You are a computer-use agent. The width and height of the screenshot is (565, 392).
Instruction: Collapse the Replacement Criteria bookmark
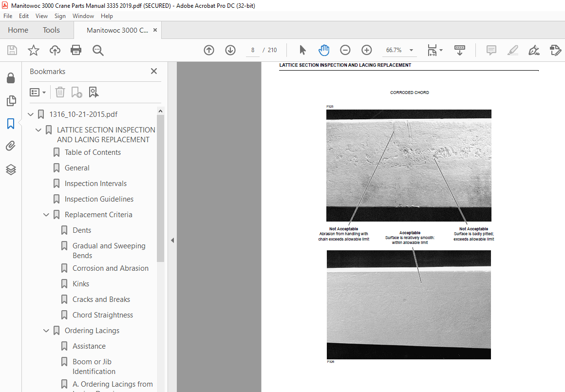[x=46, y=215]
